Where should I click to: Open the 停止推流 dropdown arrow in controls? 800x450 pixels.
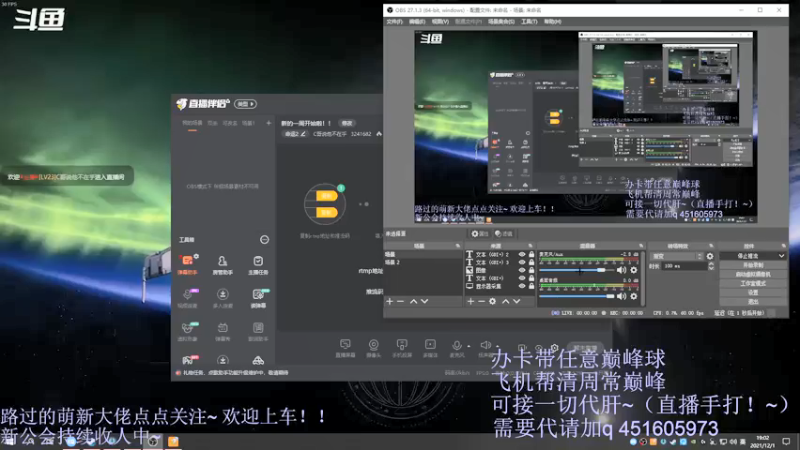[781, 256]
